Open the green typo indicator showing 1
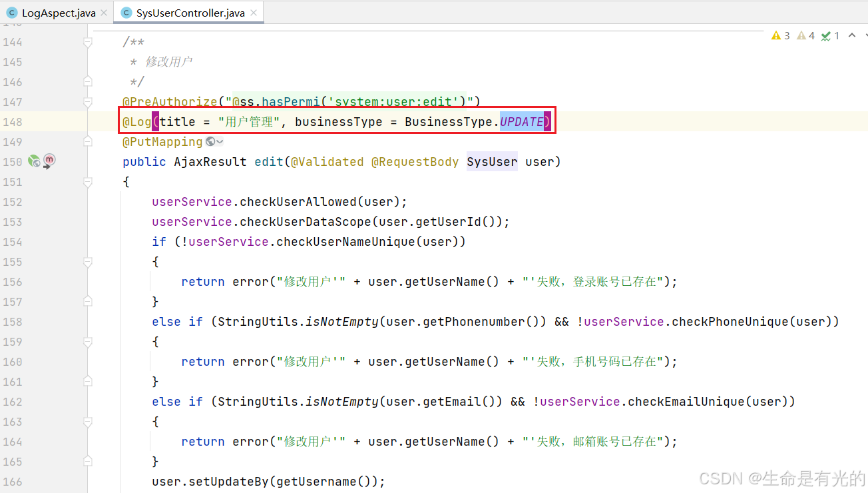 [830, 35]
